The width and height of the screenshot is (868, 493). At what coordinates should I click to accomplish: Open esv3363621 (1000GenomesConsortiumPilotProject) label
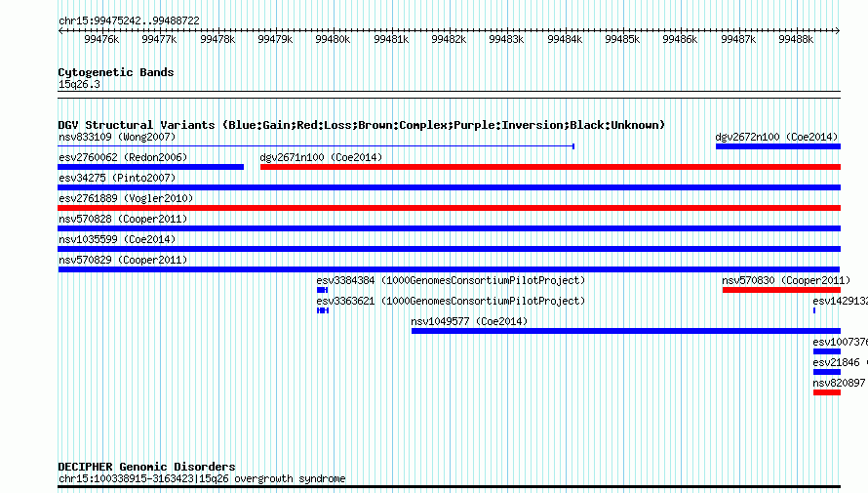pos(451,301)
